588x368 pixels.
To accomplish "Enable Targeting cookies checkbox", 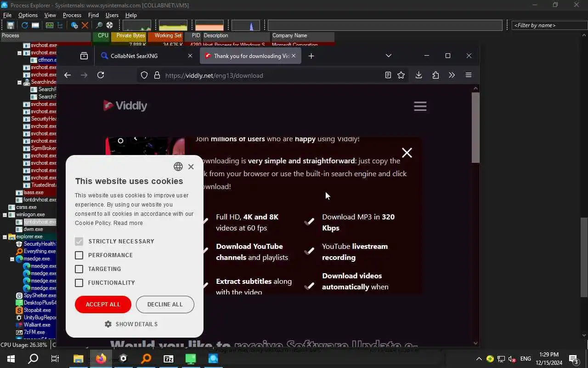I will click(79, 269).
